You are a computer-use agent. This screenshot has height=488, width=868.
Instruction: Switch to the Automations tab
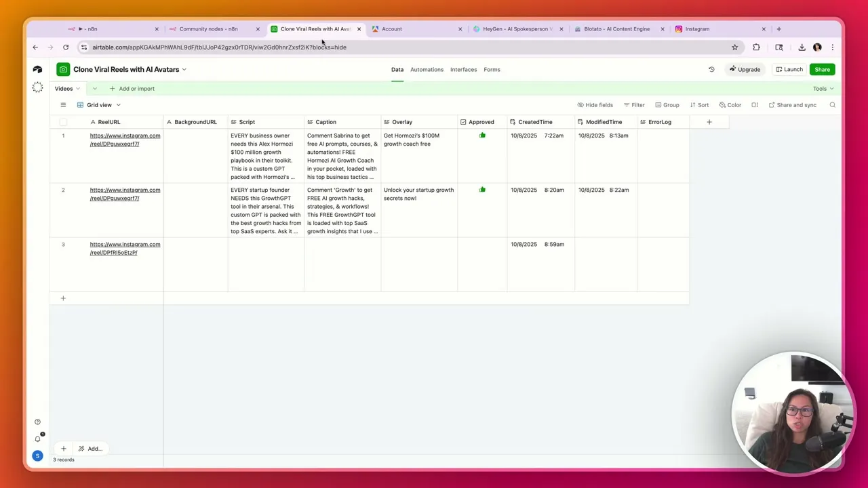(427, 69)
